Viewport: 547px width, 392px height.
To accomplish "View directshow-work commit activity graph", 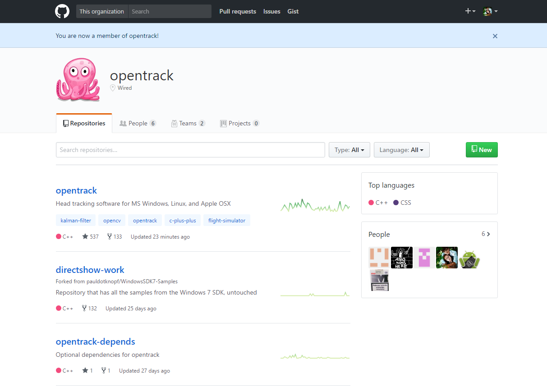I will coord(315,294).
